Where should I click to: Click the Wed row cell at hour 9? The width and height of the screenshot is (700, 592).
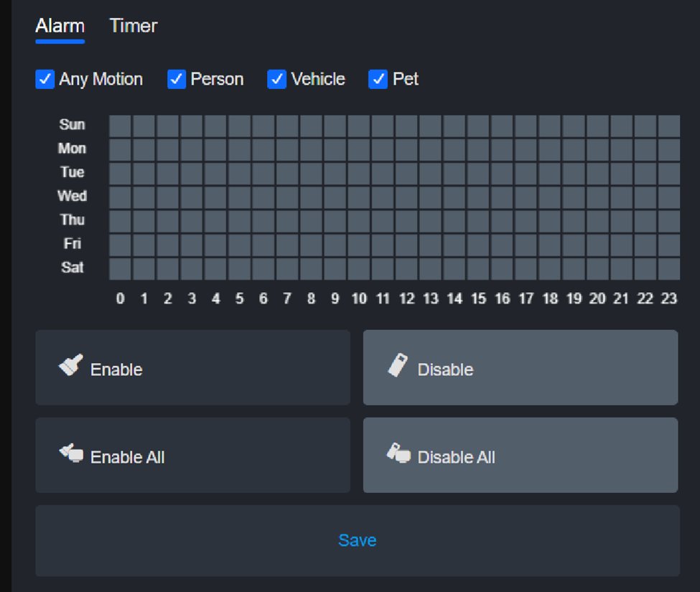pos(335,197)
